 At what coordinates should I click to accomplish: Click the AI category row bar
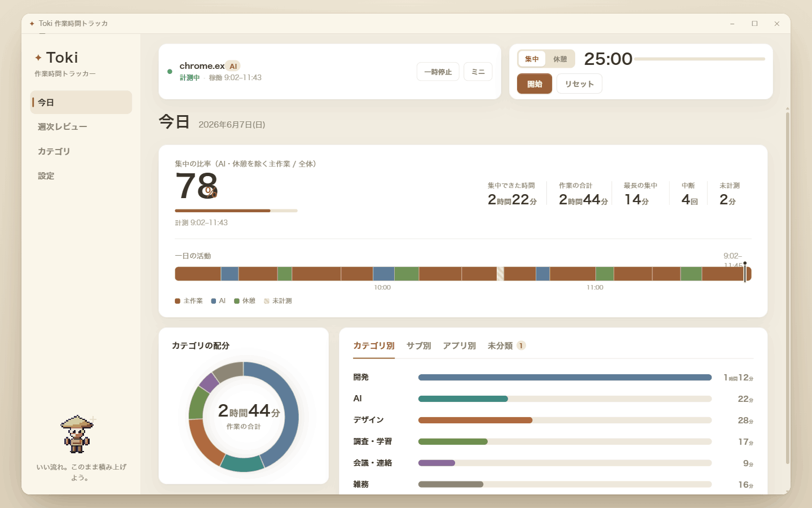point(565,398)
